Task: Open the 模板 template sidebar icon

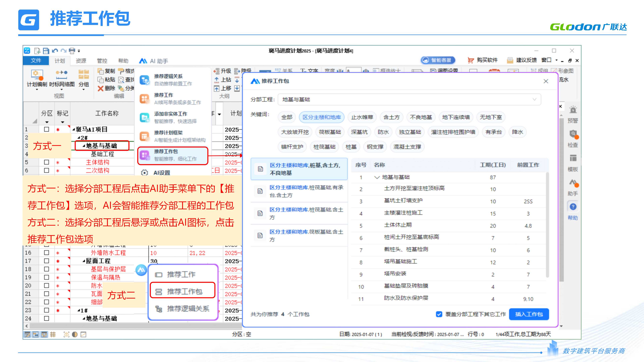Action: 573,158
